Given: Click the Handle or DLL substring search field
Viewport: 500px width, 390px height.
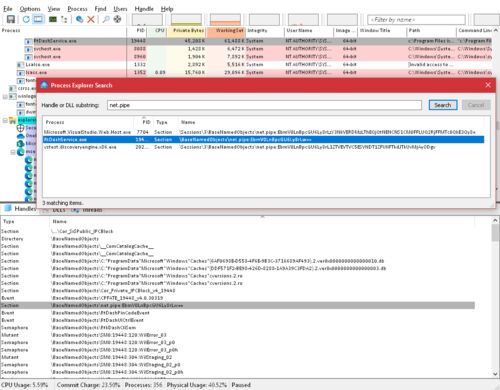Looking at the screenshot, I should [264, 105].
